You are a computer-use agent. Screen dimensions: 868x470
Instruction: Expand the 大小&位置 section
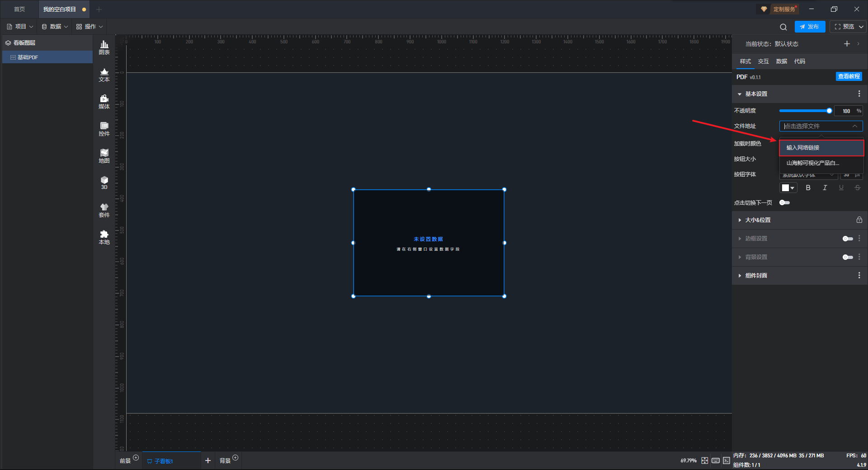(x=758, y=220)
